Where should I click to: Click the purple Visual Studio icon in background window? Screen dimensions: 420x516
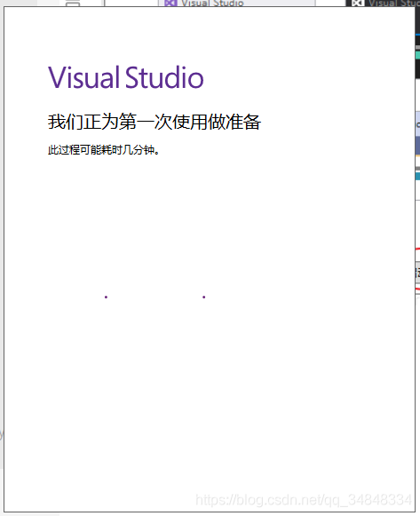(x=170, y=4)
